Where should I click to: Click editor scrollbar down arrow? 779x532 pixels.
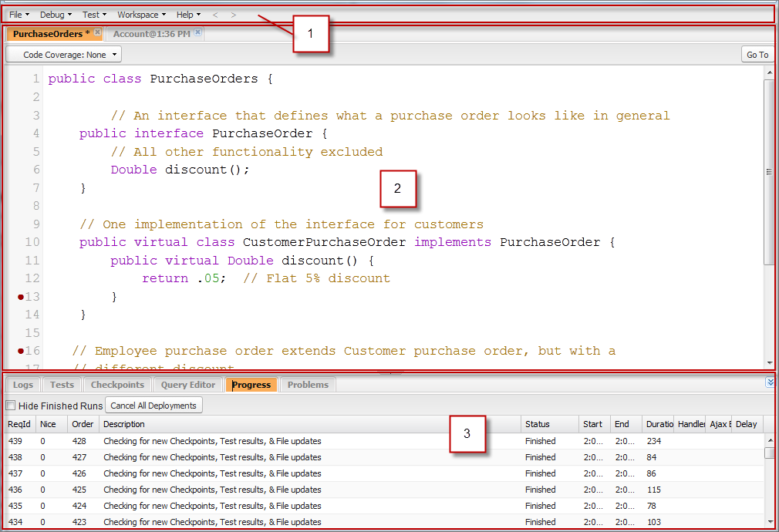[769, 363]
